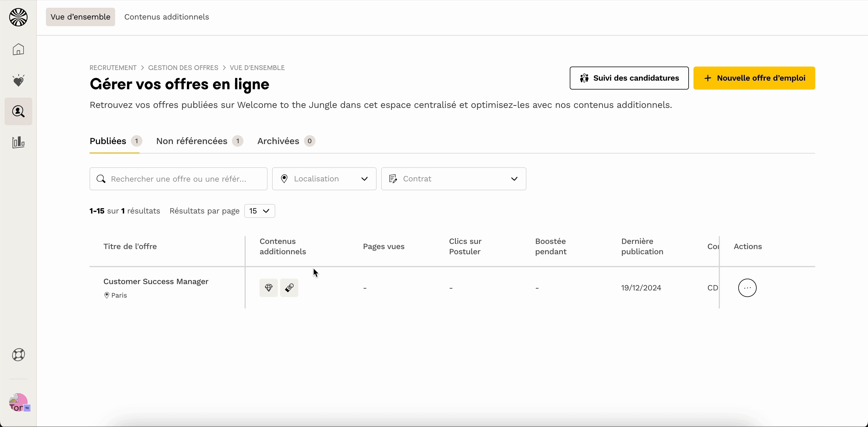
Task: Open the help lifebuoy icon
Action: [18, 355]
